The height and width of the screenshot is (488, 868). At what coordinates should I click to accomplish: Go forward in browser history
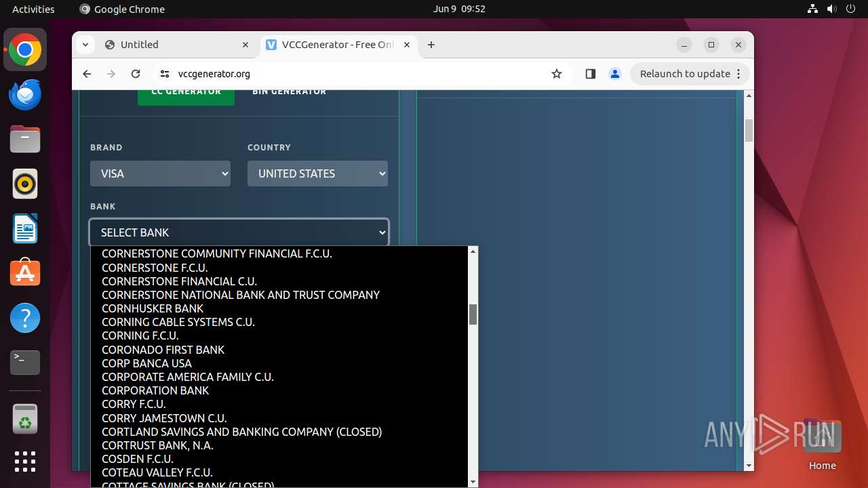(x=111, y=74)
